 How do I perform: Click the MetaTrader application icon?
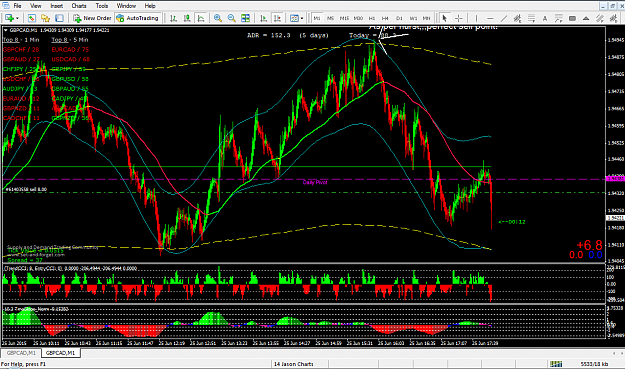coord(6,6)
